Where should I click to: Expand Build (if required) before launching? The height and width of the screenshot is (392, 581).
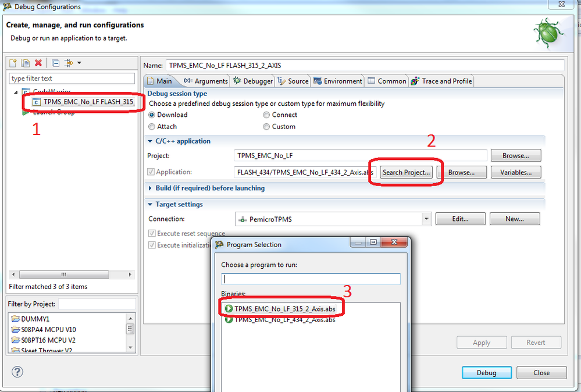[x=150, y=188]
